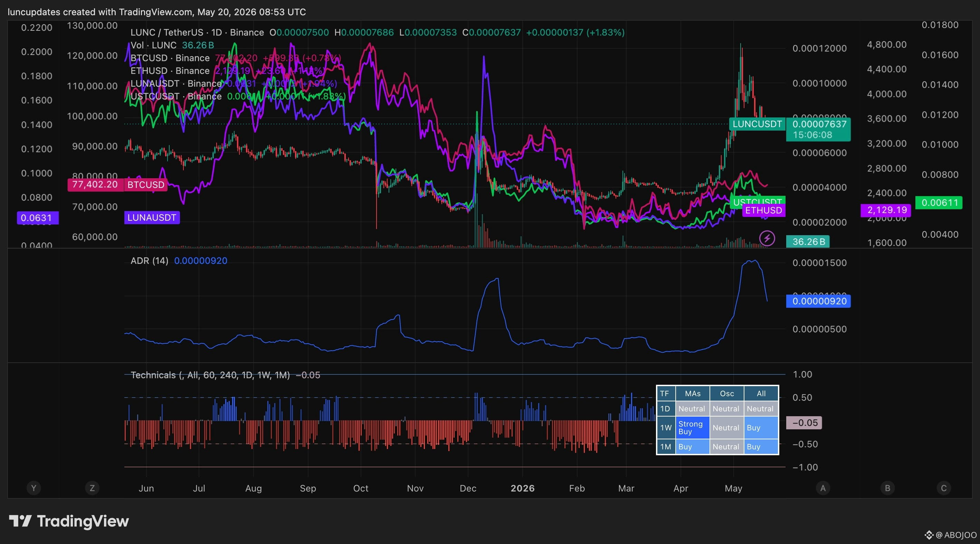
Task: Click the 4,800.00 ETH scale value
Action: [887, 45]
